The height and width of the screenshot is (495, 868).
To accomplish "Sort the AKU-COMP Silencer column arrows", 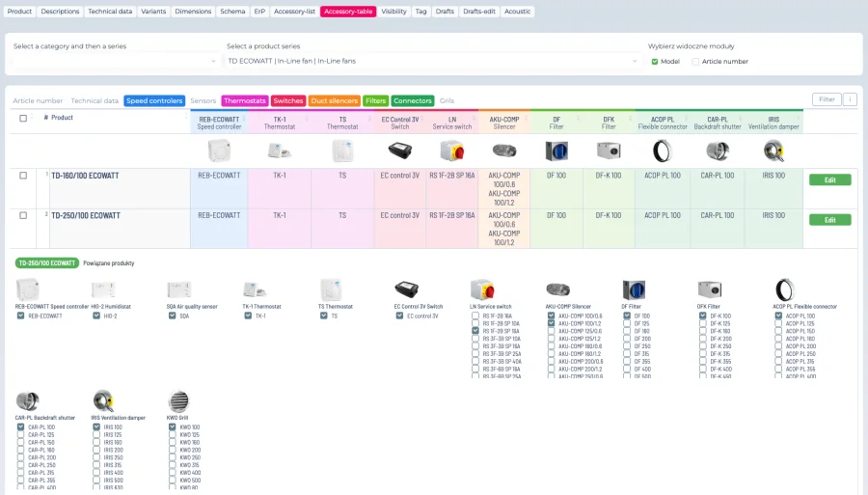I will point(526,118).
